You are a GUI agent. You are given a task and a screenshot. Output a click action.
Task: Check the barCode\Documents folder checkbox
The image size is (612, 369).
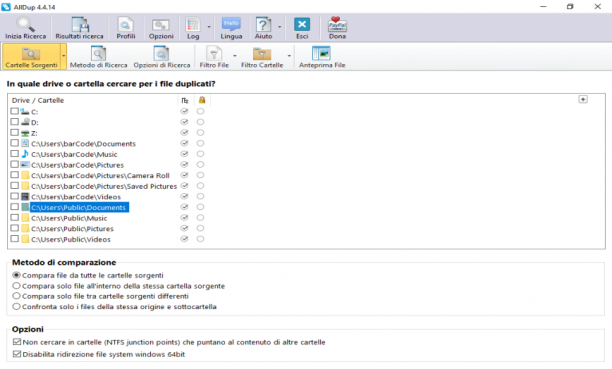[15, 143]
